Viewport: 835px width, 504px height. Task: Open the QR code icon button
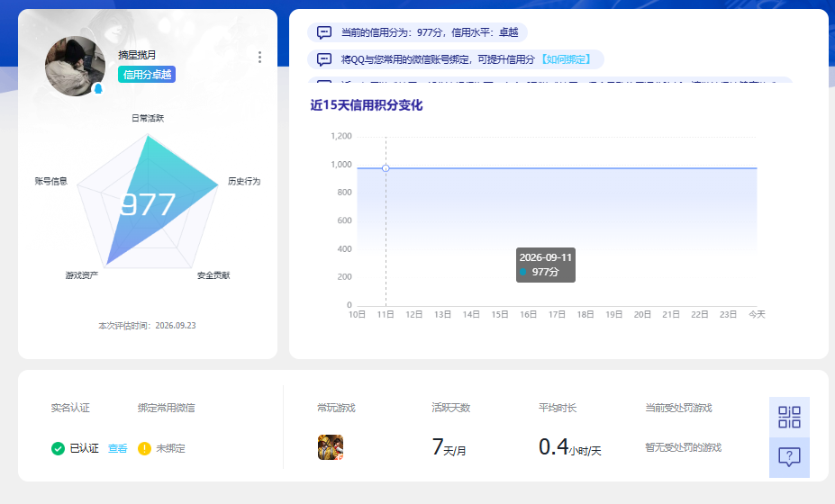789,418
